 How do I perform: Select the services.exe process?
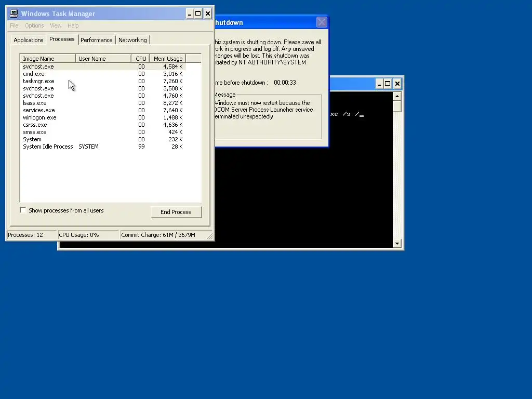point(103,110)
